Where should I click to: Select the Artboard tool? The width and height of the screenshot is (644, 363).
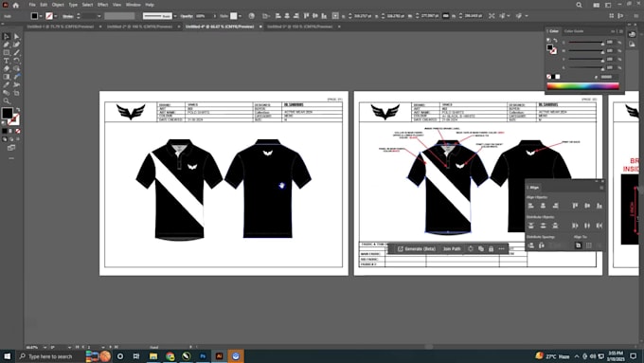pos(16,93)
